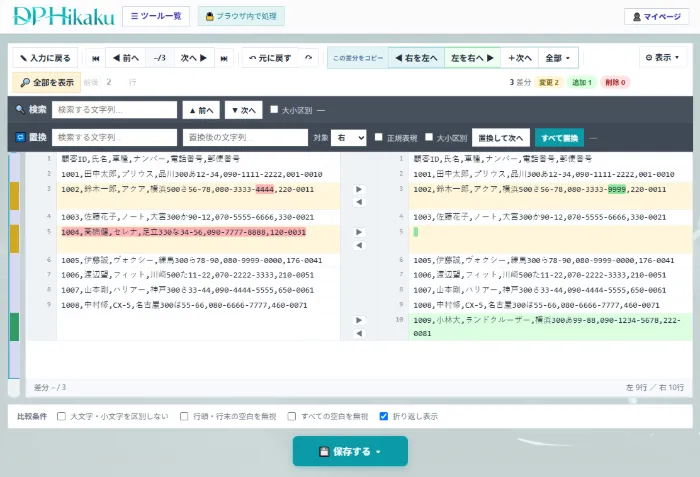The height and width of the screenshot is (477, 700).
Task: Click すべて置換
Action: pos(559,138)
